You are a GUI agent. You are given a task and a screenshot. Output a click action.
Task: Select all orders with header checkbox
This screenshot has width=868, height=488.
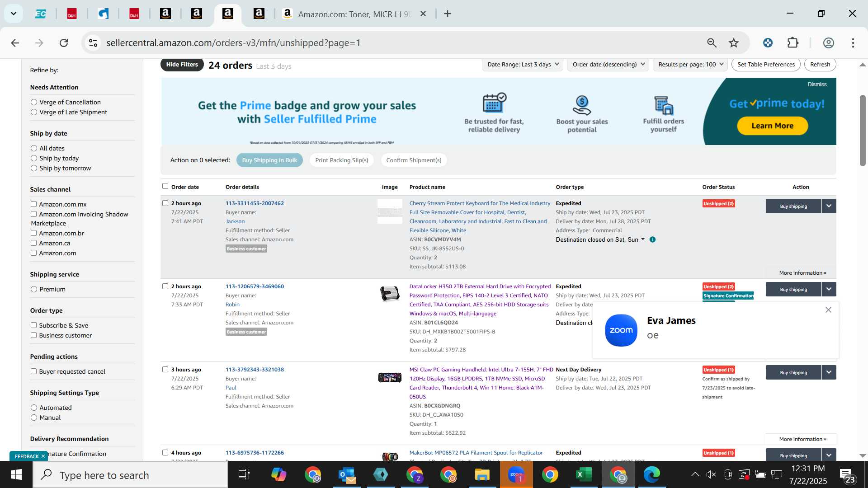(165, 186)
